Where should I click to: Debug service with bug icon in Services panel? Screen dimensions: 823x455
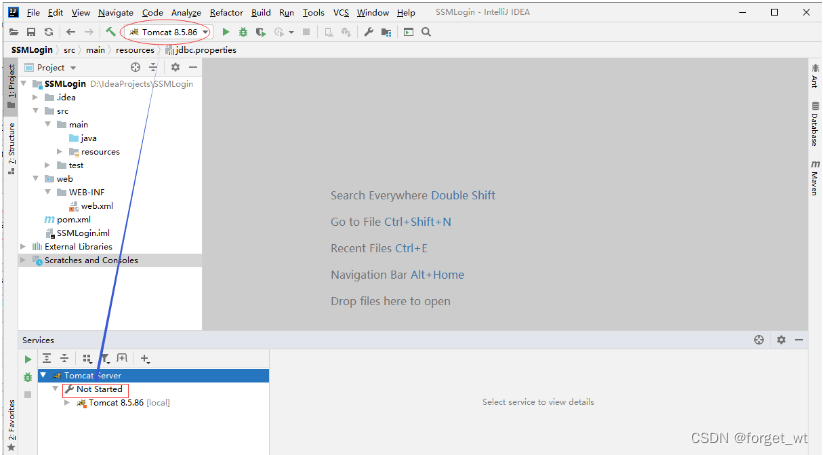[x=28, y=377]
